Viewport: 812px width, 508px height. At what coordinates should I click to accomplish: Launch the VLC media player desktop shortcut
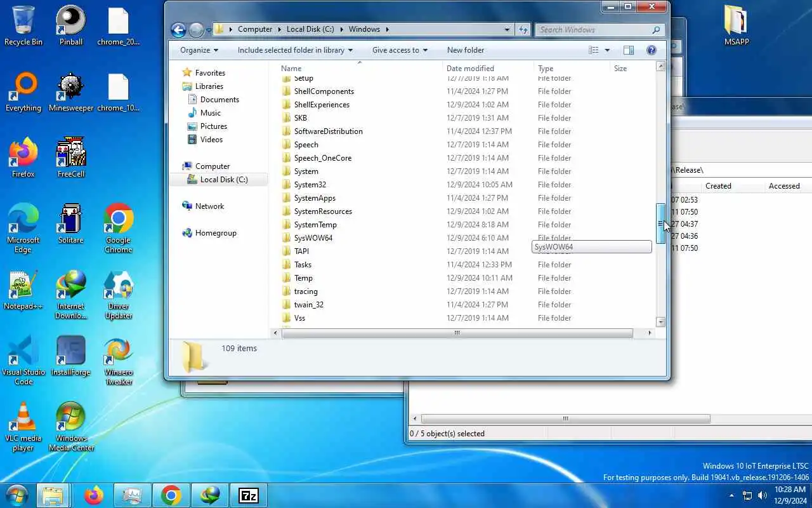tap(23, 427)
